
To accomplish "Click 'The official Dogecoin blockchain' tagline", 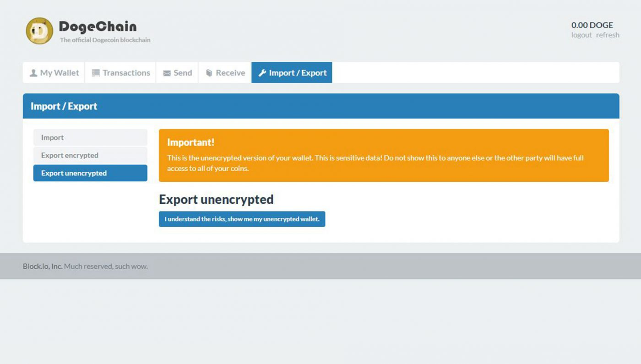I will click(105, 40).
